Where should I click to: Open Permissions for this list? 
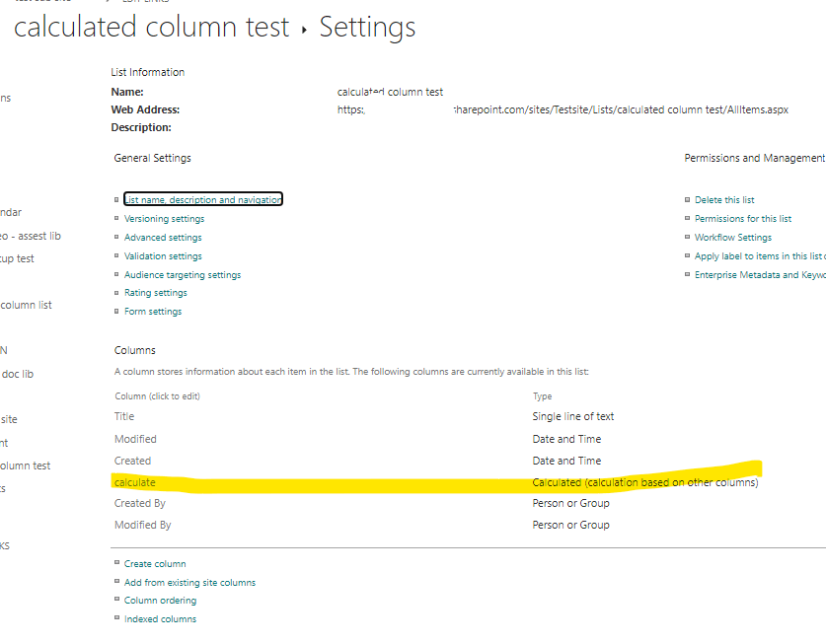pos(742,219)
